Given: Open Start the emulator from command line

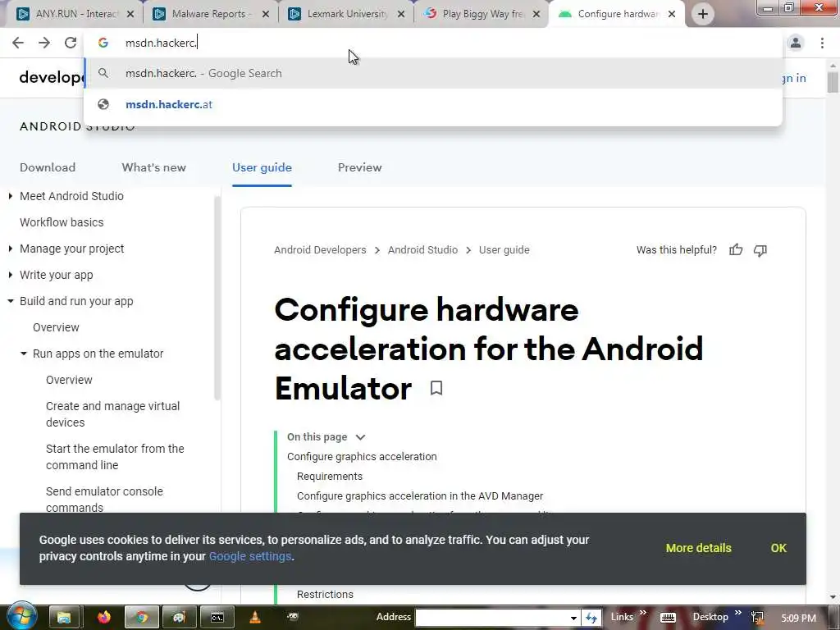Looking at the screenshot, I should click(x=115, y=456).
